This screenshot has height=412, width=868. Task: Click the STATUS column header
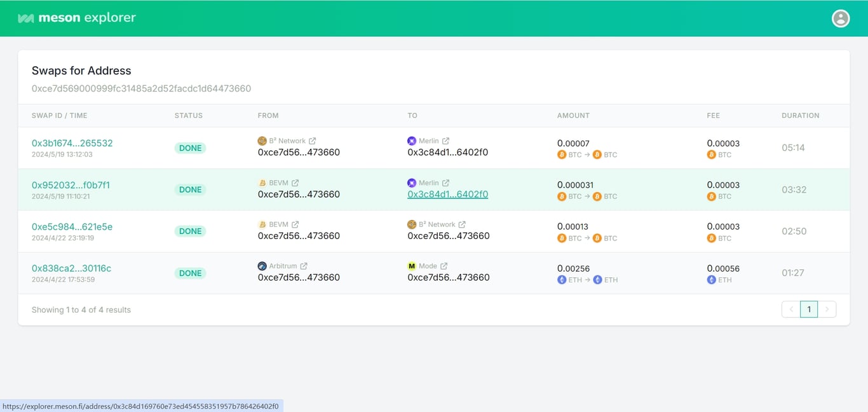click(189, 116)
